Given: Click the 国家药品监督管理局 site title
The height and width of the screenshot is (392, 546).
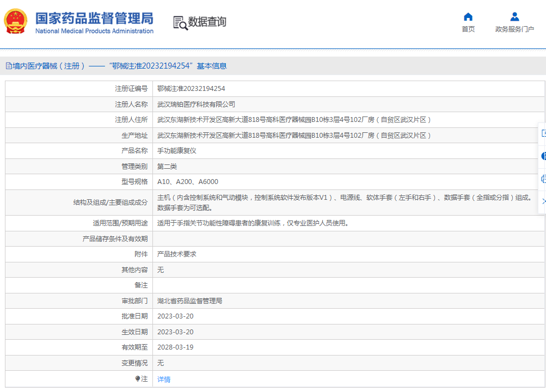Looking at the screenshot, I should [94, 19].
